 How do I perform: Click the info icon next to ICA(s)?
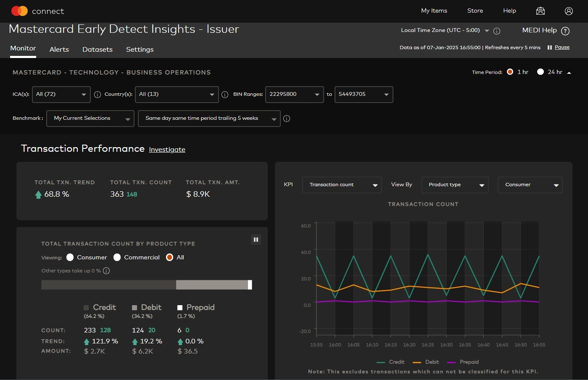[98, 94]
